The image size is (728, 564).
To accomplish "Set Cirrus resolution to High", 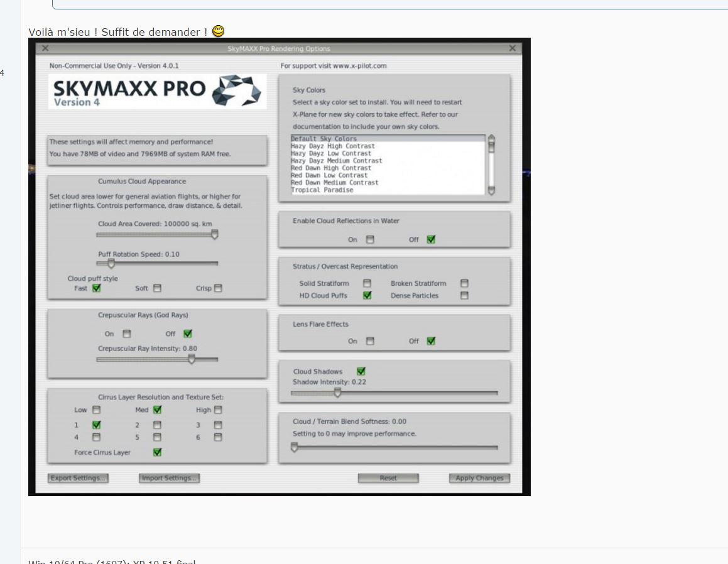I will pos(218,410).
